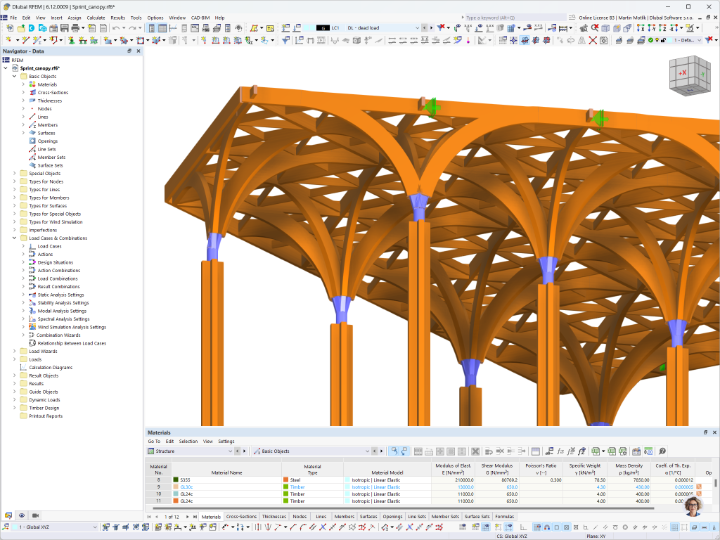This screenshot has width=720, height=540.
Task: Click the Navigator Display eye icon
Action: [x=22, y=515]
